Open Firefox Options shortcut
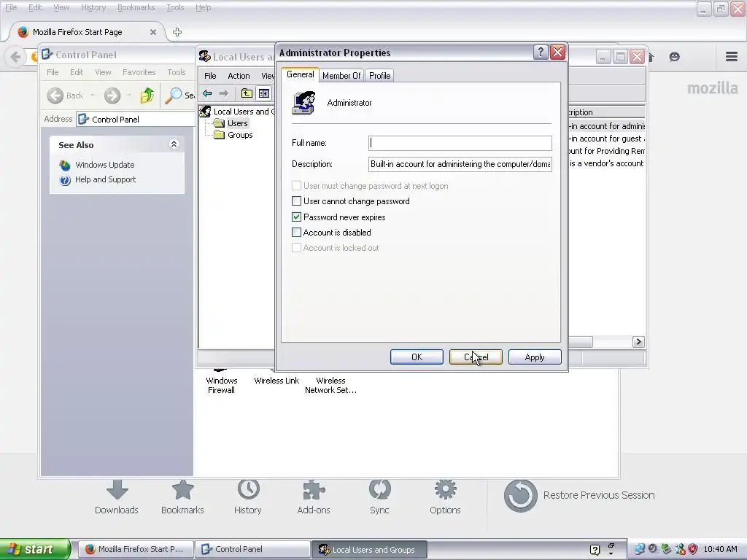The height and width of the screenshot is (560, 747). pos(445,497)
